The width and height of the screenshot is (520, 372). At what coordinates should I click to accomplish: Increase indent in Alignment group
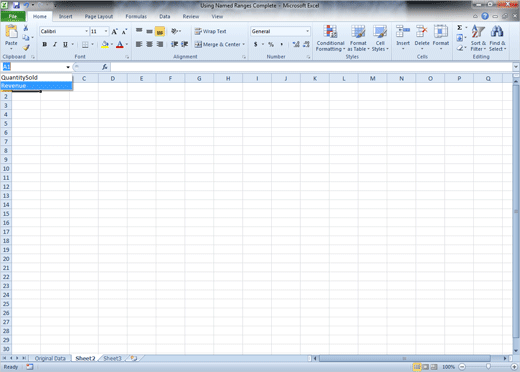pos(185,44)
